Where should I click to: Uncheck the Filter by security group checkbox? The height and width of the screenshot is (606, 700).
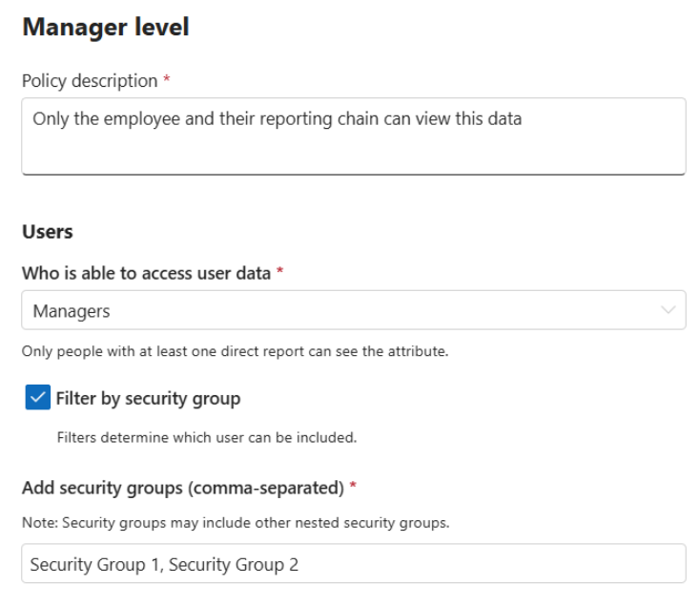click(38, 397)
